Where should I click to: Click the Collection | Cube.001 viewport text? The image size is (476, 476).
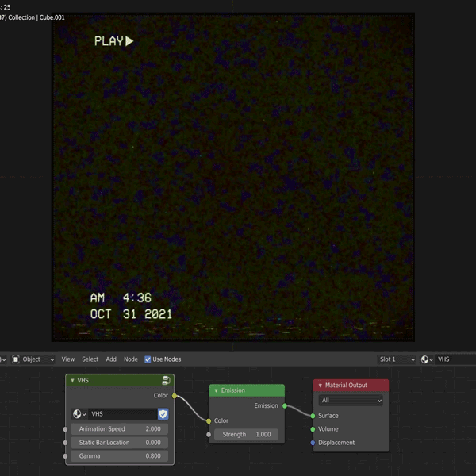36,17
